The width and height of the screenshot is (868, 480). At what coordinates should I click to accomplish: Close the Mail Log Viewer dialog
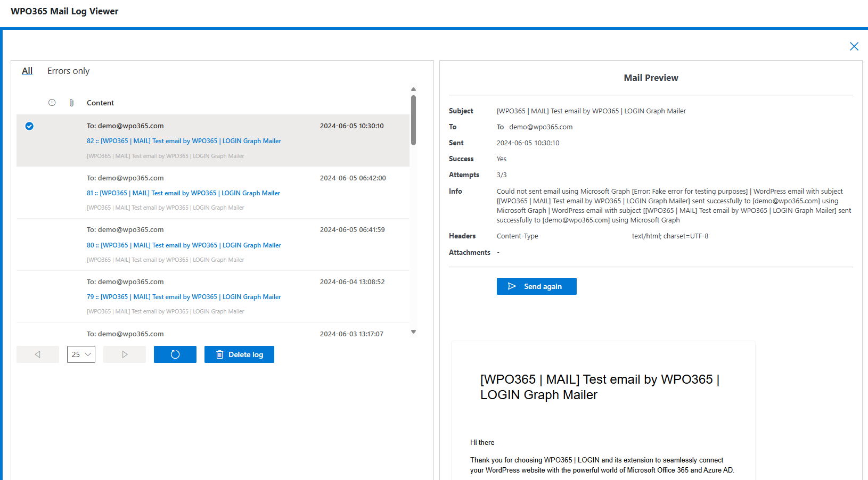click(854, 46)
